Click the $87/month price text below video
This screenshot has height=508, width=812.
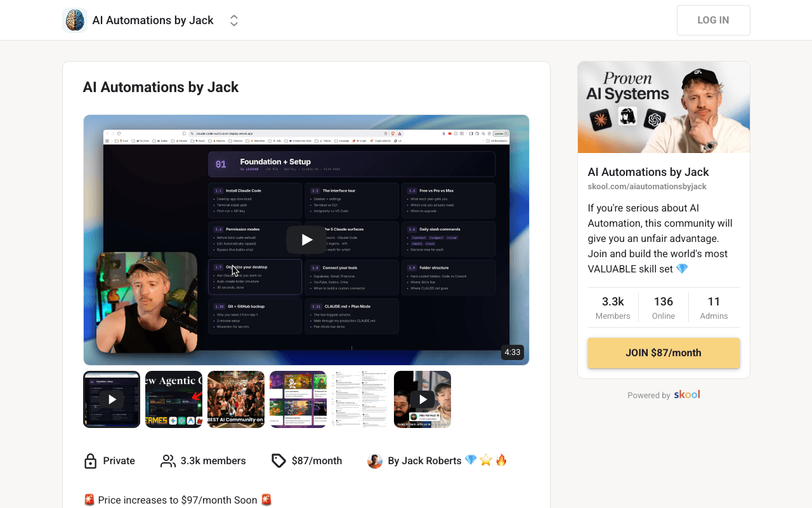317,461
